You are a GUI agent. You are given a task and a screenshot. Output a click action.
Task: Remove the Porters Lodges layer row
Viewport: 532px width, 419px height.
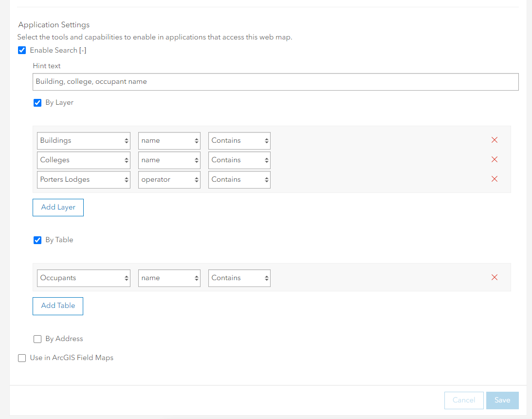tap(495, 179)
